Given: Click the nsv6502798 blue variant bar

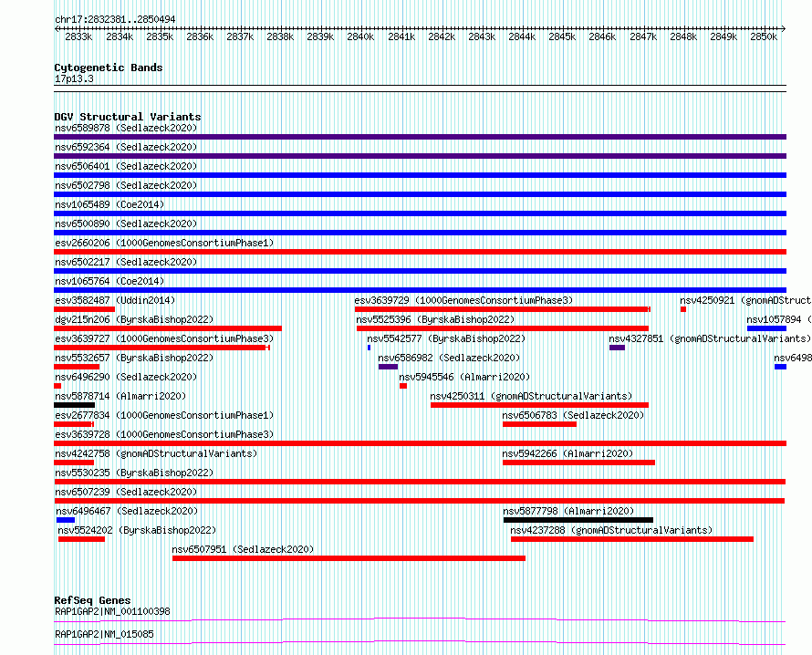Looking at the screenshot, I should (420, 194).
